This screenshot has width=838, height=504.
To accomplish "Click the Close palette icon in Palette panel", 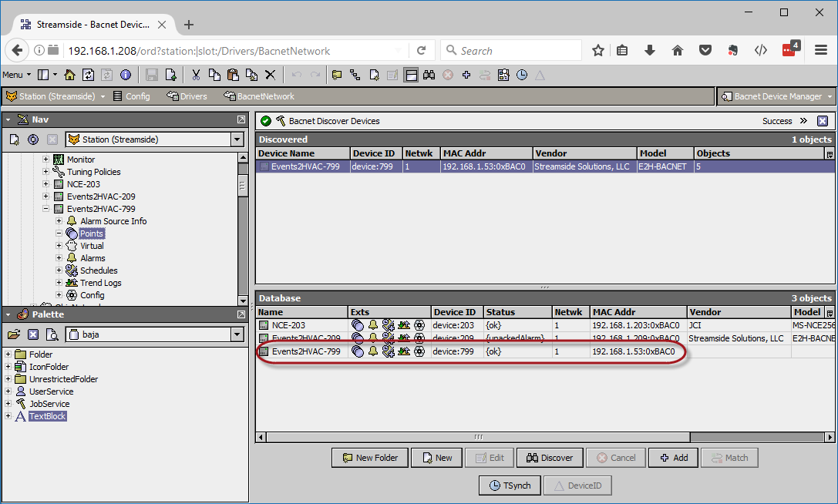I will (33, 334).
